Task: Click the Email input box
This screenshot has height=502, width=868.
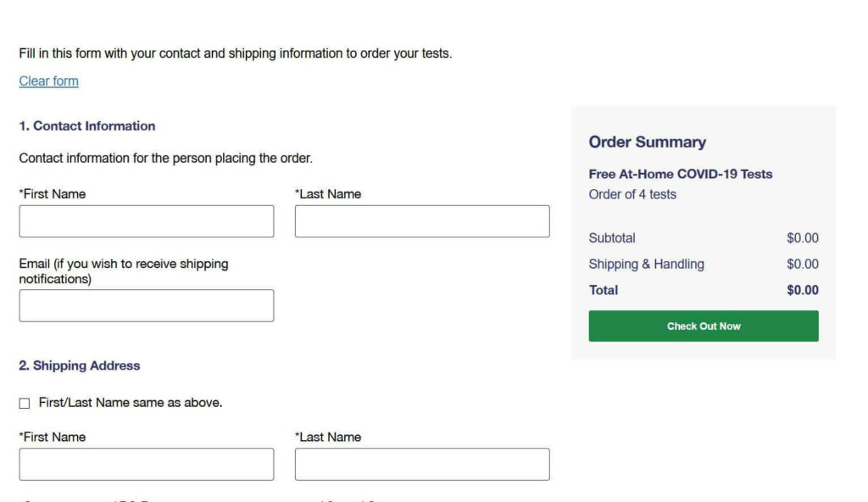Action: click(x=147, y=306)
